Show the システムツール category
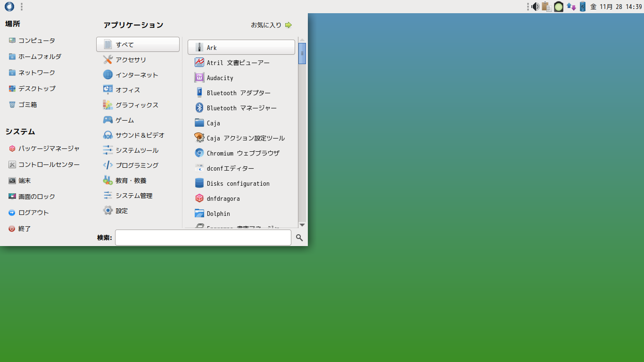 point(138,150)
